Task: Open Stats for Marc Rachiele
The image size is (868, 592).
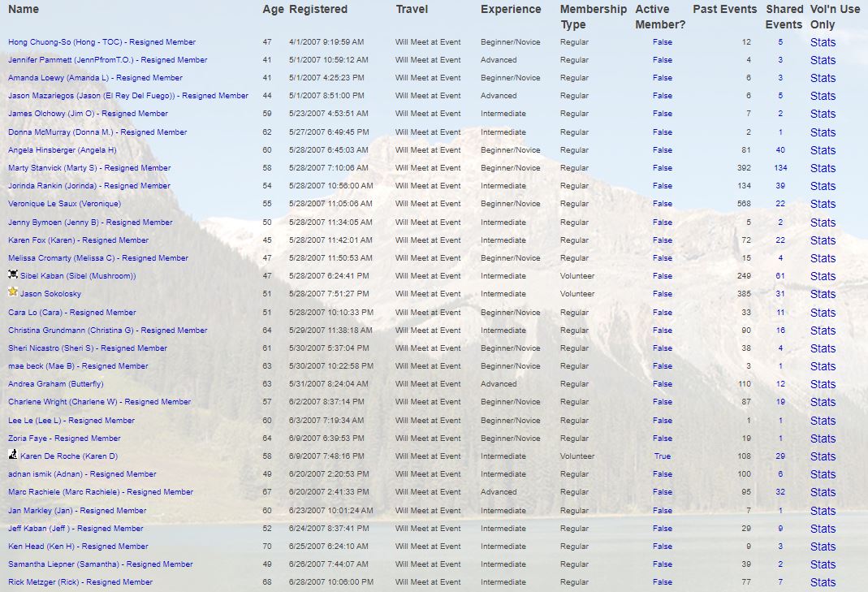Action: click(x=823, y=492)
